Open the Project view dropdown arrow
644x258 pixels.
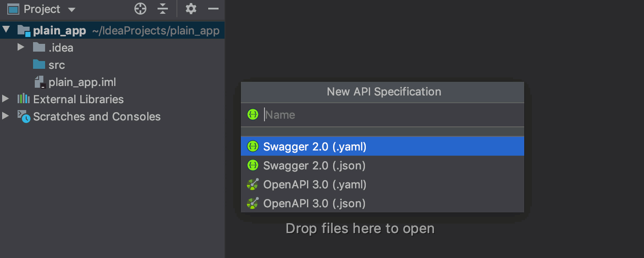click(72, 9)
